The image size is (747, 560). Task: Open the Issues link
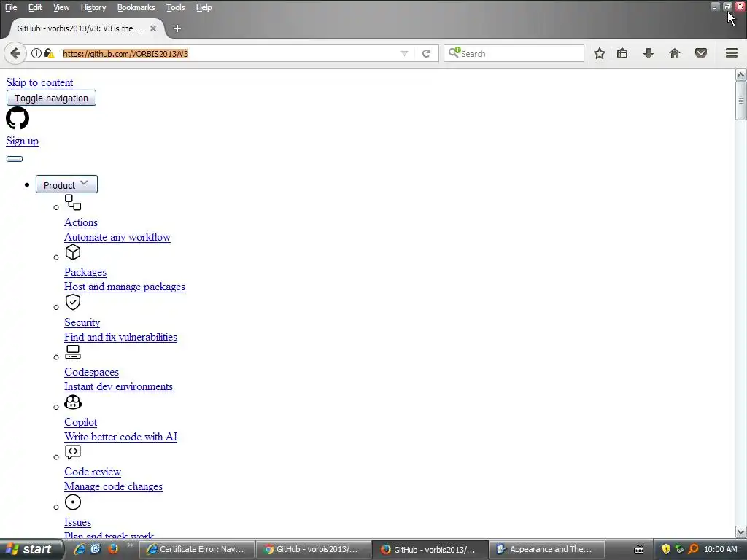coord(77,522)
